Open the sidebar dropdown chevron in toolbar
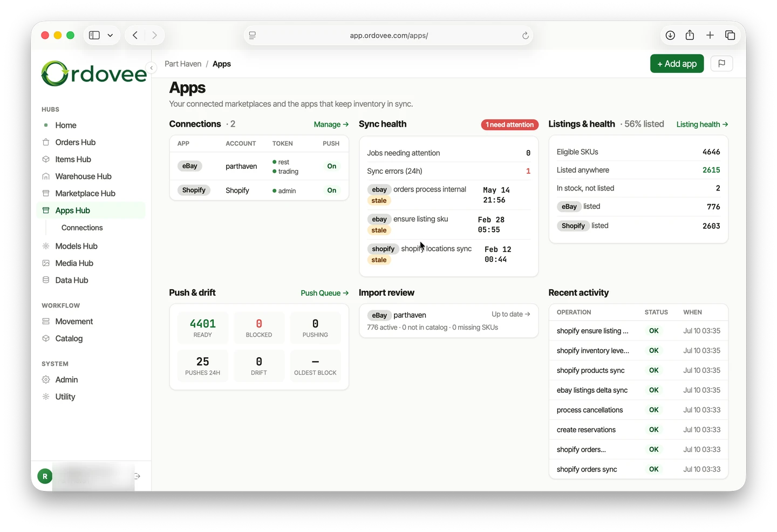 tap(110, 35)
